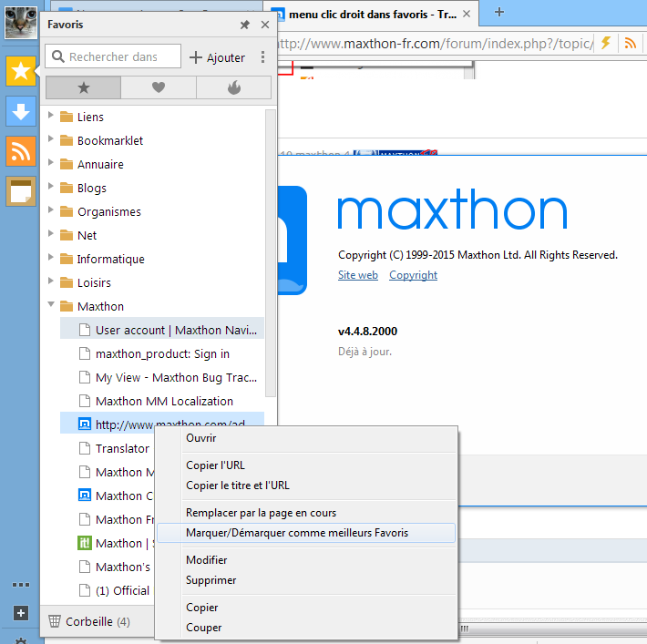Select the Loisirs folder icon
Viewport: 647px width, 644px height.
pos(66,282)
